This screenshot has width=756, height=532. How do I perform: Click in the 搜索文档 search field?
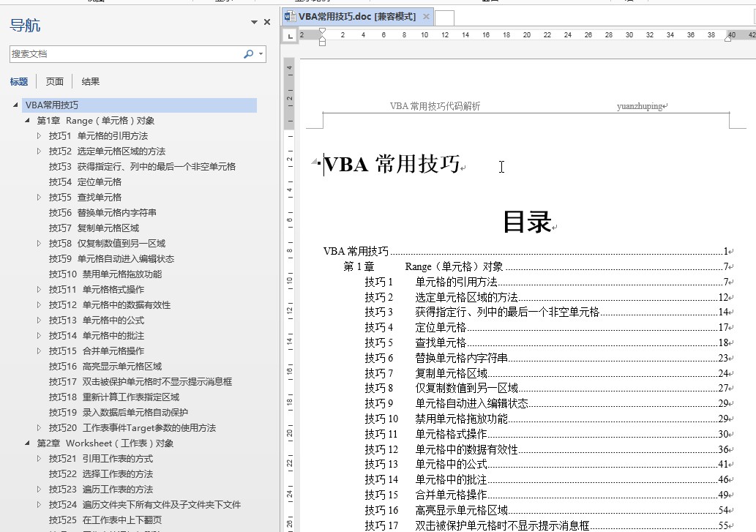point(124,54)
